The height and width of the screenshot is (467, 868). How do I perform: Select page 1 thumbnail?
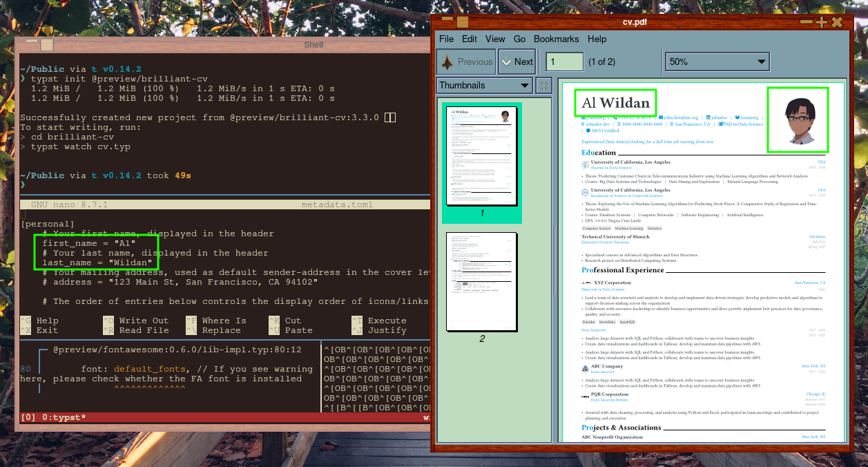click(x=481, y=158)
